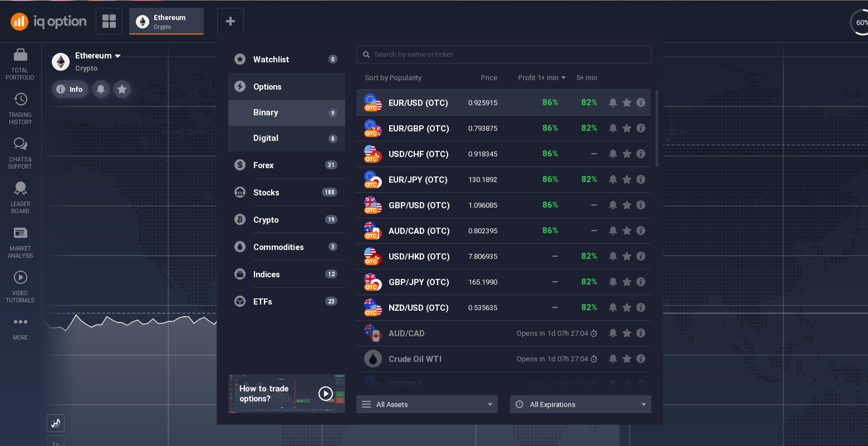Add a new asset tab with plus button
This screenshot has width=868, height=446.
[231, 21]
